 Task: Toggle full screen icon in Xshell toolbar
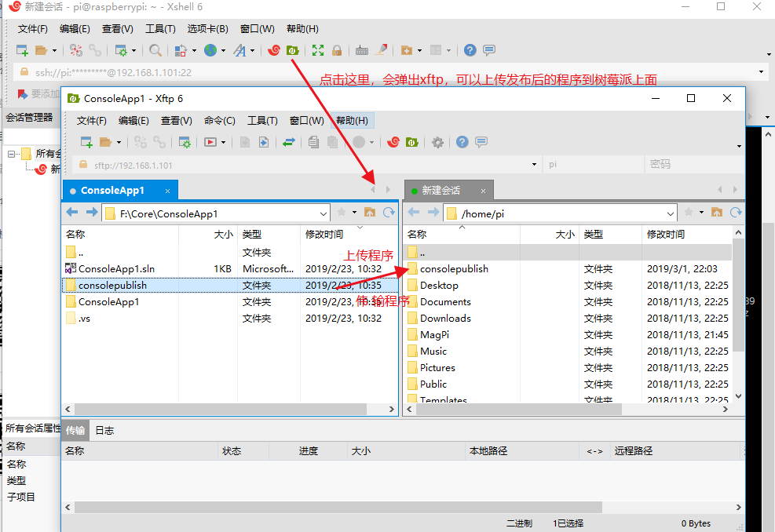(318, 50)
